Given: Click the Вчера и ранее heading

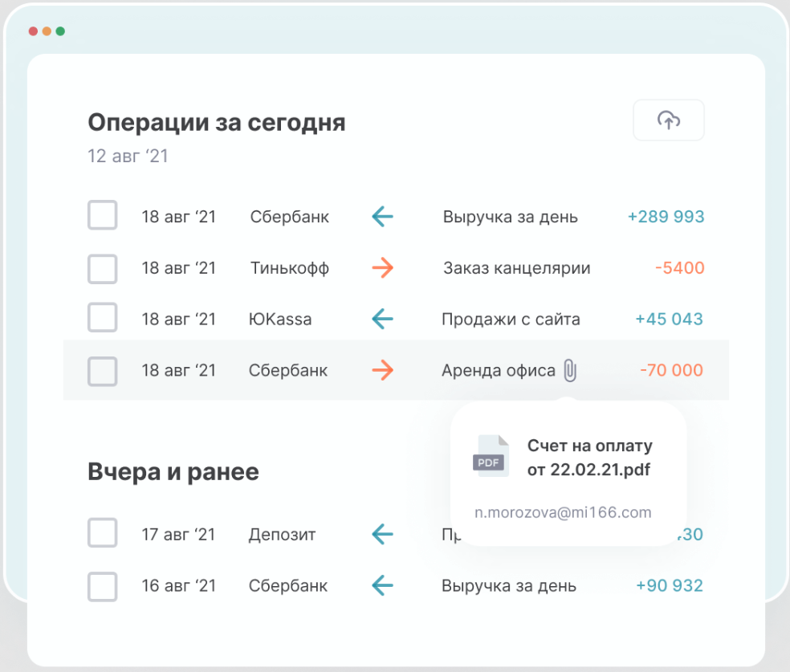Looking at the screenshot, I should click(173, 472).
